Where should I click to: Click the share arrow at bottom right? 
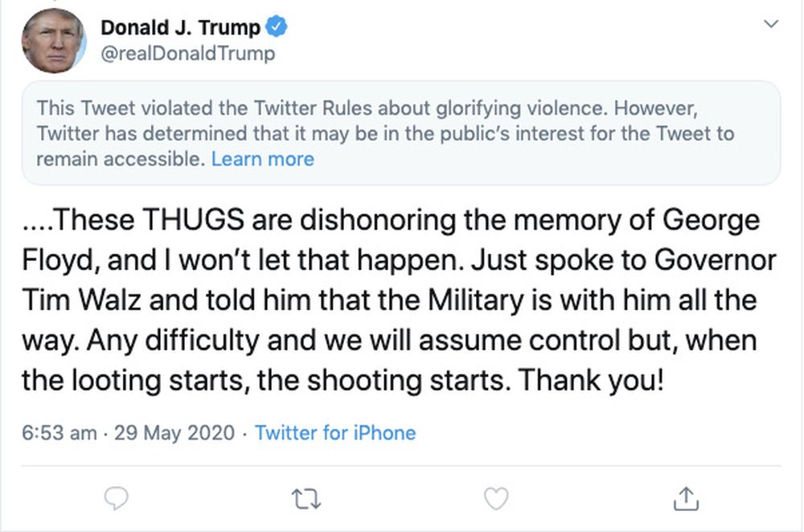(x=687, y=499)
